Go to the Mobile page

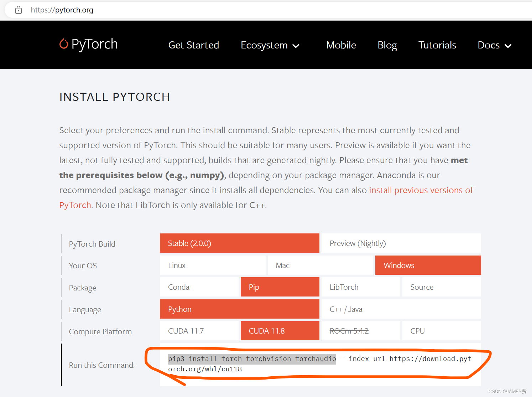tap(341, 45)
